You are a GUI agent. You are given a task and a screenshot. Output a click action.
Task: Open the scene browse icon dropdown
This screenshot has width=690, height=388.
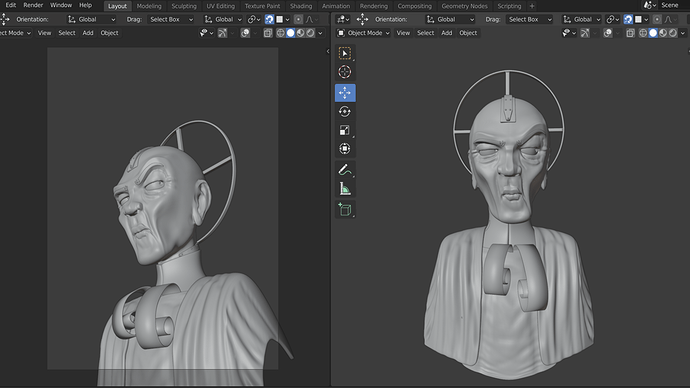pos(650,5)
